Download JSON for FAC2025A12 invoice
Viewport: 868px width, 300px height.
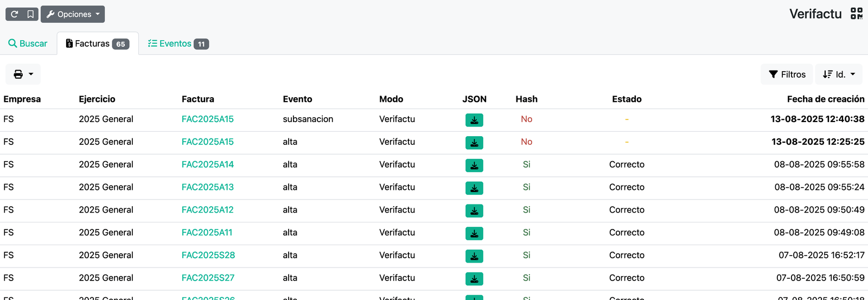(474, 210)
